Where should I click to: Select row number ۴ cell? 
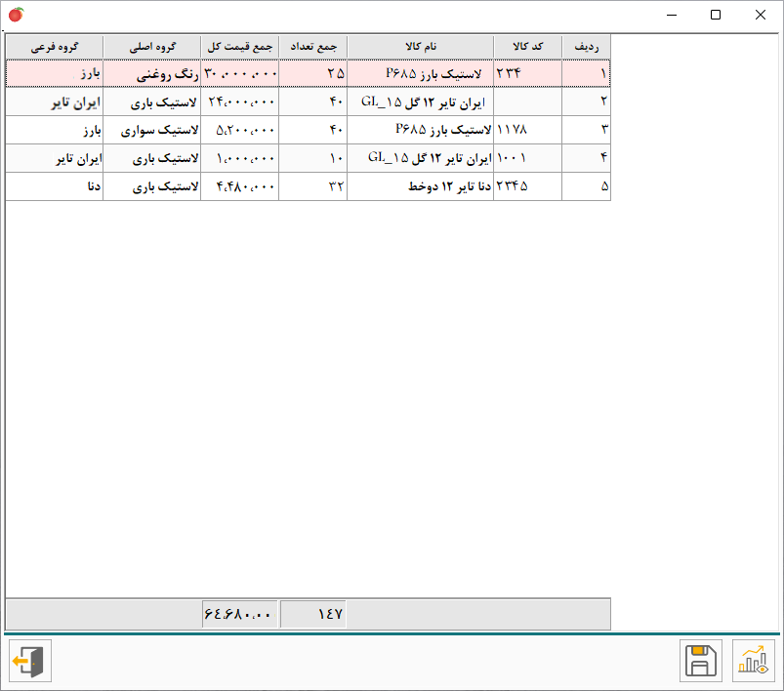pyautogui.click(x=586, y=158)
